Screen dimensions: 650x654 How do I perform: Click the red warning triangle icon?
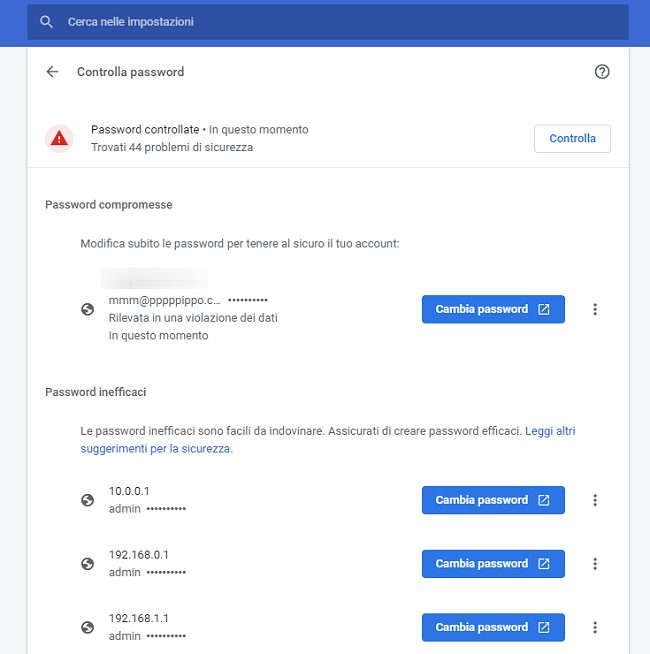60,138
